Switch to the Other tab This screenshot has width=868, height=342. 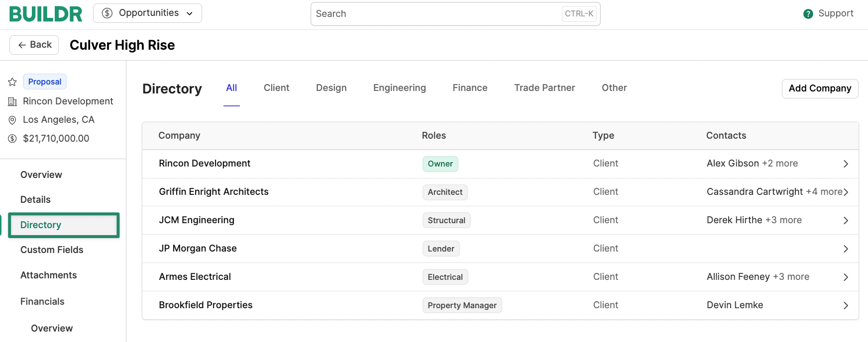614,88
